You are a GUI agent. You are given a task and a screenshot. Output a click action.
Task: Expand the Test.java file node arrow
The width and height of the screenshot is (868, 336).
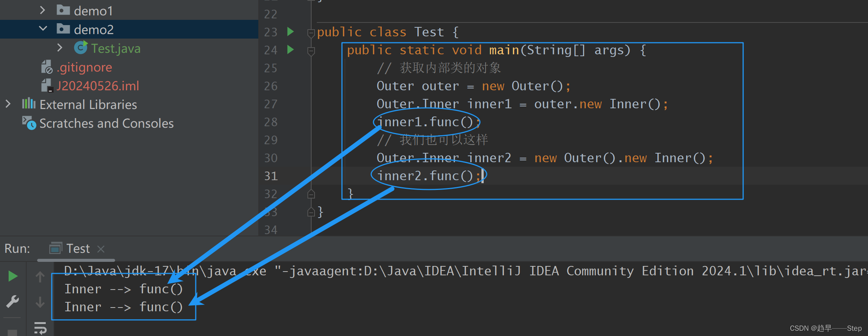pyautogui.click(x=60, y=48)
